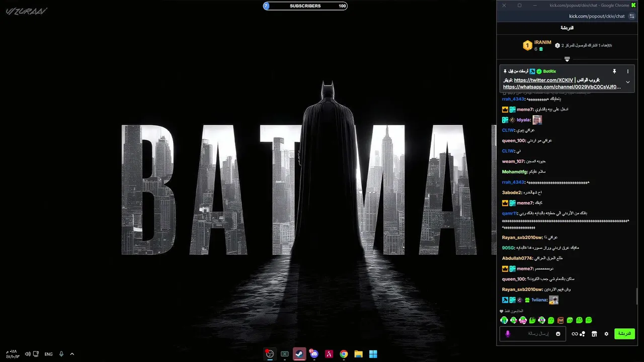Open chat settings gear icon
The height and width of the screenshot is (362, 644).
(606, 334)
